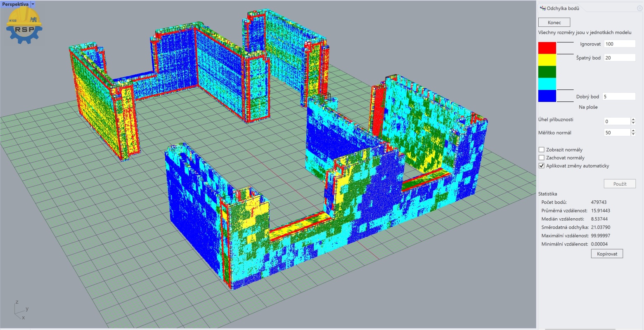This screenshot has width=644, height=330.
Task: Uncheck Aplikovat změny automaticky
Action: [542, 166]
